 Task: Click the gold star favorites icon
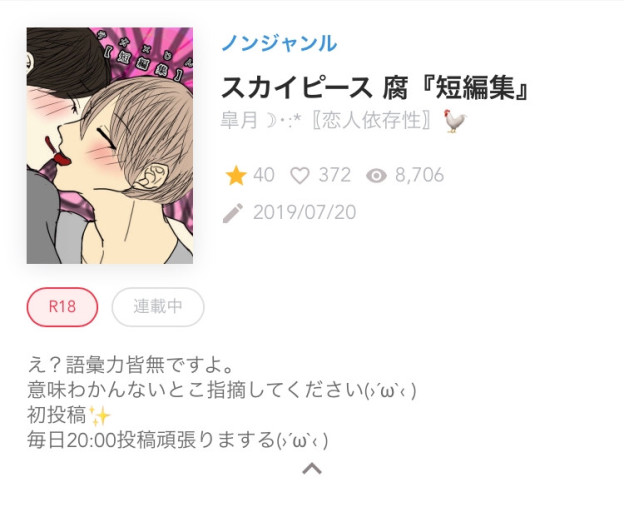236,175
